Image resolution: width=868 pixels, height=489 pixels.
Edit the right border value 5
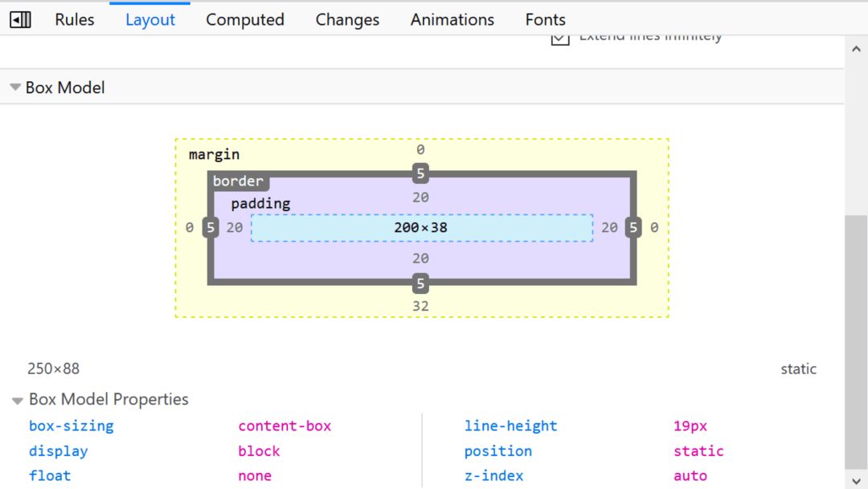(633, 227)
